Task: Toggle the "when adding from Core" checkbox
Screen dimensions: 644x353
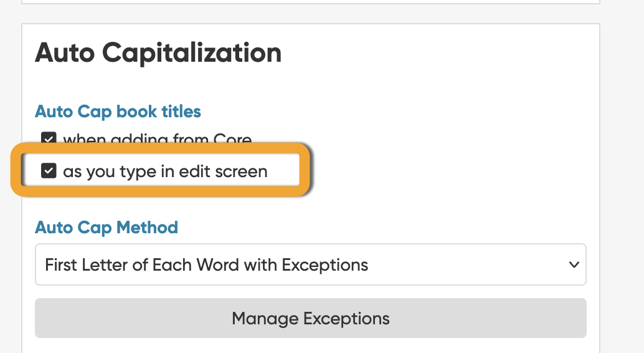Action: 49,138
